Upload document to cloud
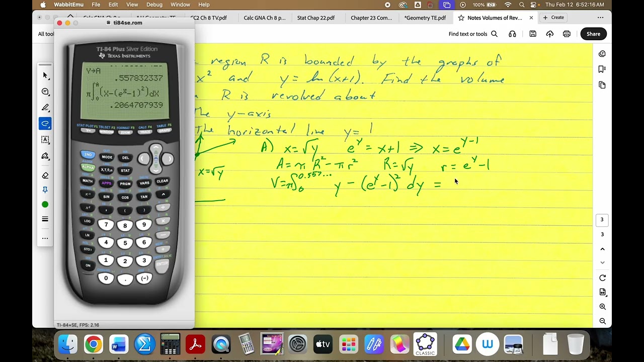The height and width of the screenshot is (362, 644). pyautogui.click(x=549, y=34)
